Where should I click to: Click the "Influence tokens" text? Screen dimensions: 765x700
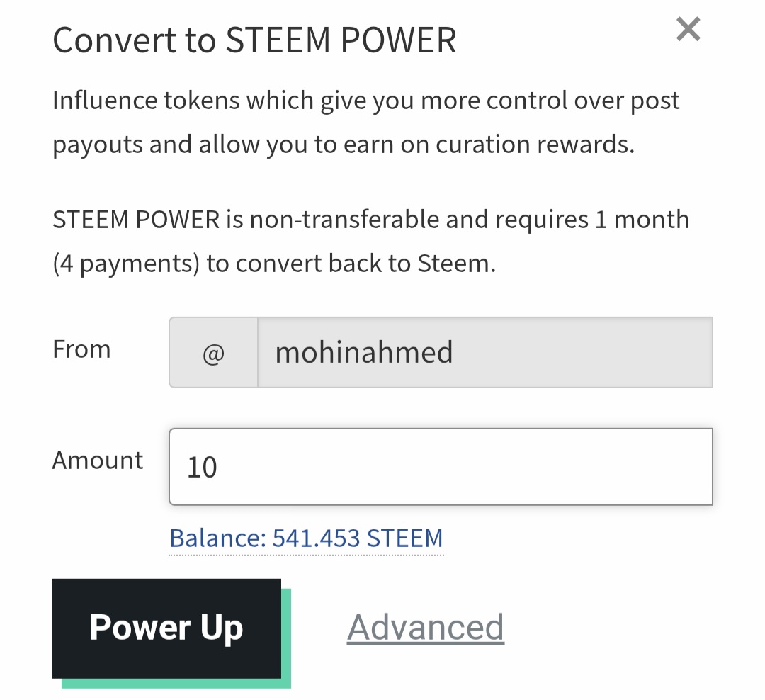click(x=145, y=101)
